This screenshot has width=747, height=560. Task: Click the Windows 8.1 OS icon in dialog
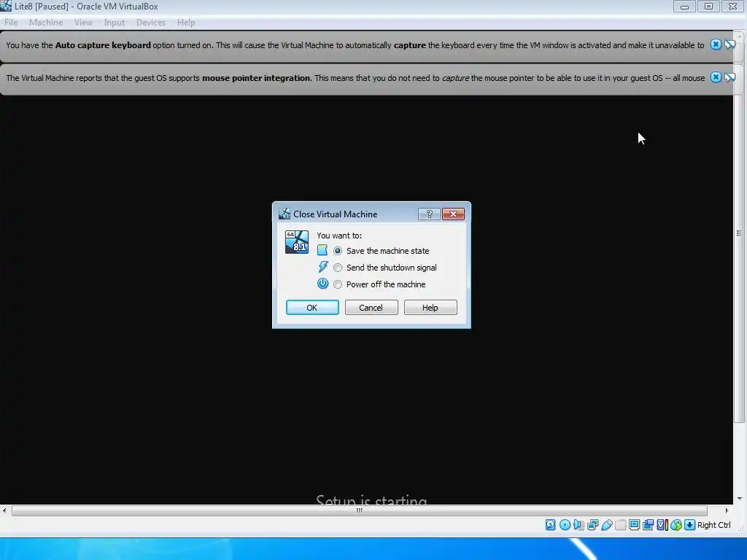(297, 242)
